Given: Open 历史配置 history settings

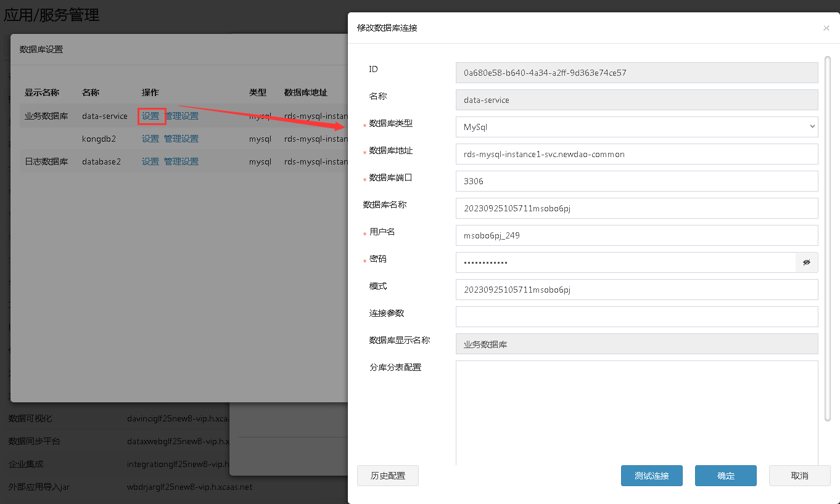Looking at the screenshot, I should [x=388, y=476].
